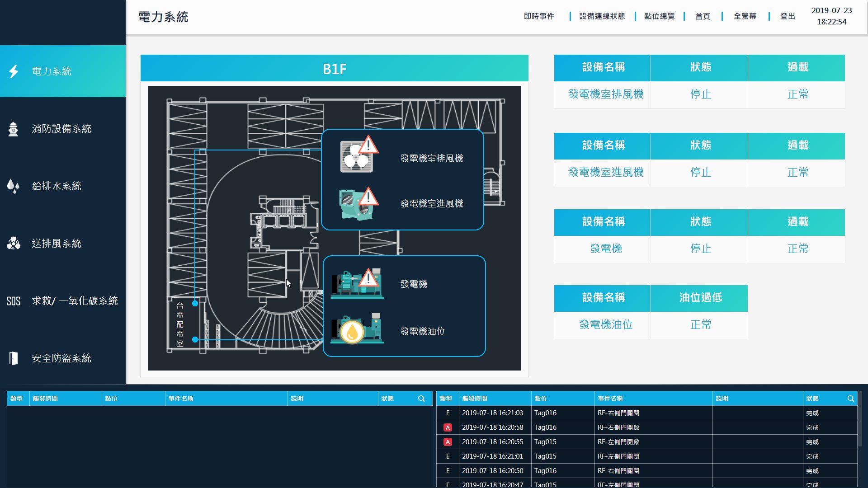868x488 pixels.
Task: Click 發電機油位 name cell in status table
Action: point(602,325)
